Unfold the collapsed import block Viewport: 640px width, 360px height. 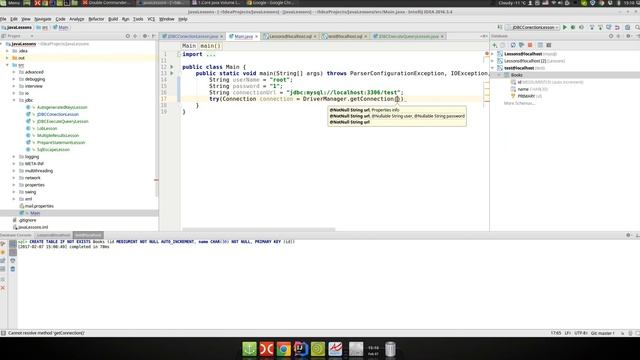click(x=179, y=54)
